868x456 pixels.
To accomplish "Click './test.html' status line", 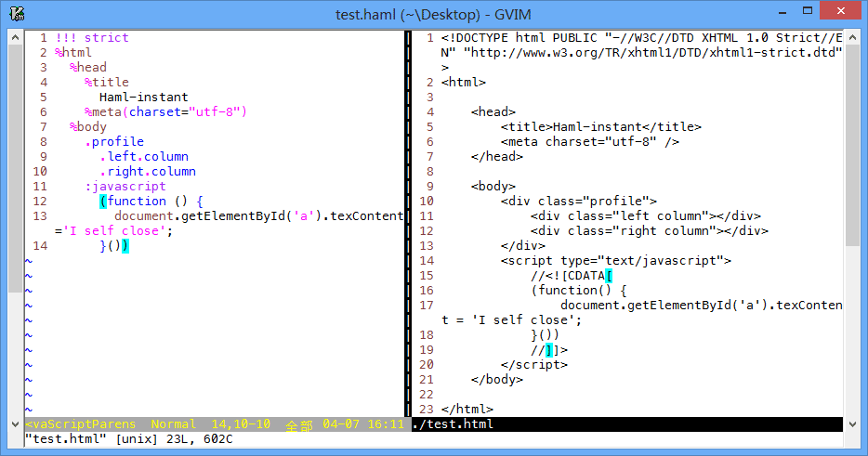I will [x=453, y=424].
